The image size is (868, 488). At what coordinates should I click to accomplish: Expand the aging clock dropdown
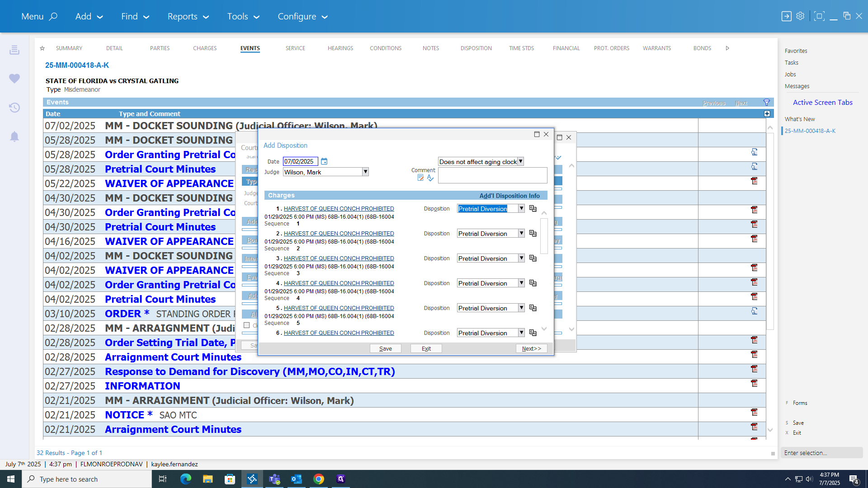[x=520, y=161]
